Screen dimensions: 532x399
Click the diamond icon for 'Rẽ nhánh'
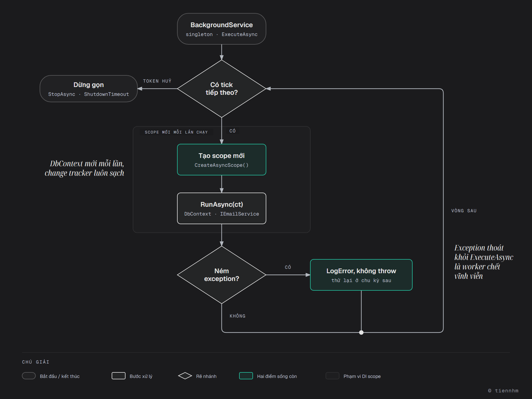coord(185,376)
